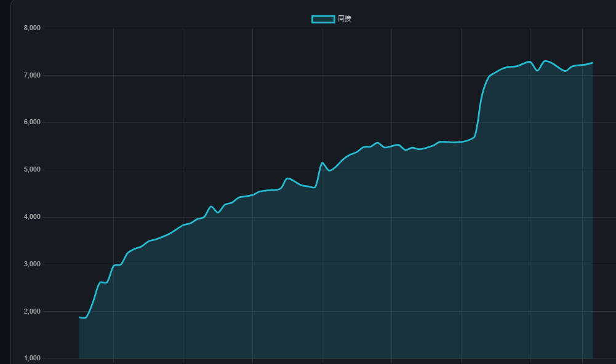Click the teal legend color box
This screenshot has width=616, height=364.
click(323, 19)
